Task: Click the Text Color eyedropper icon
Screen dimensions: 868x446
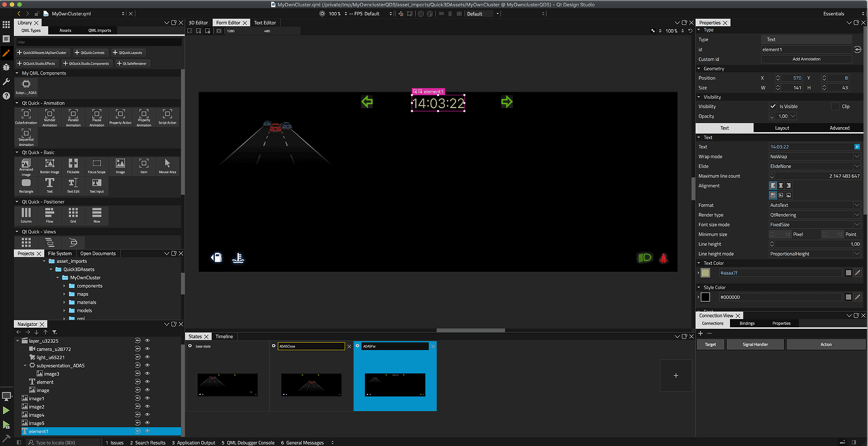Action: (x=857, y=273)
